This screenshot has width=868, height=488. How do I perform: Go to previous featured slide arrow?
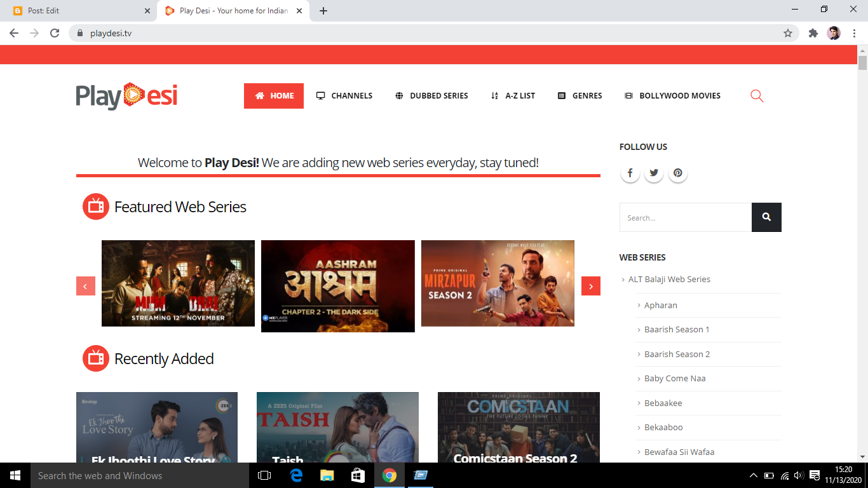86,286
